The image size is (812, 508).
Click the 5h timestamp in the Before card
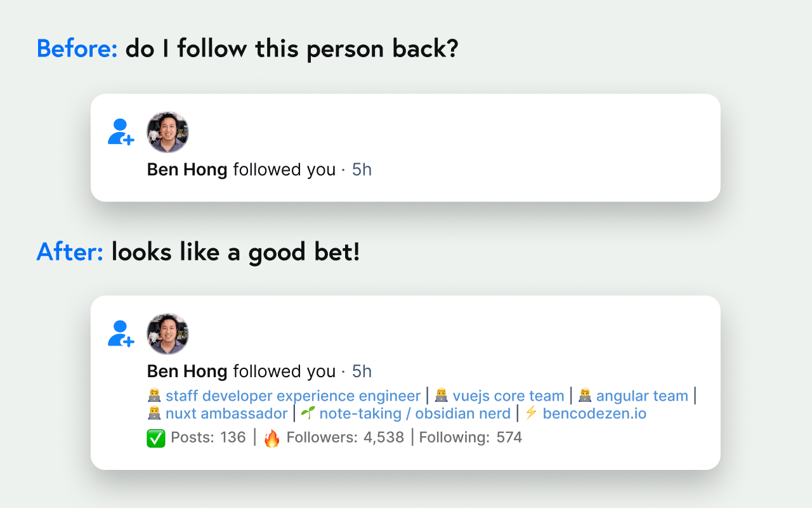(x=362, y=170)
